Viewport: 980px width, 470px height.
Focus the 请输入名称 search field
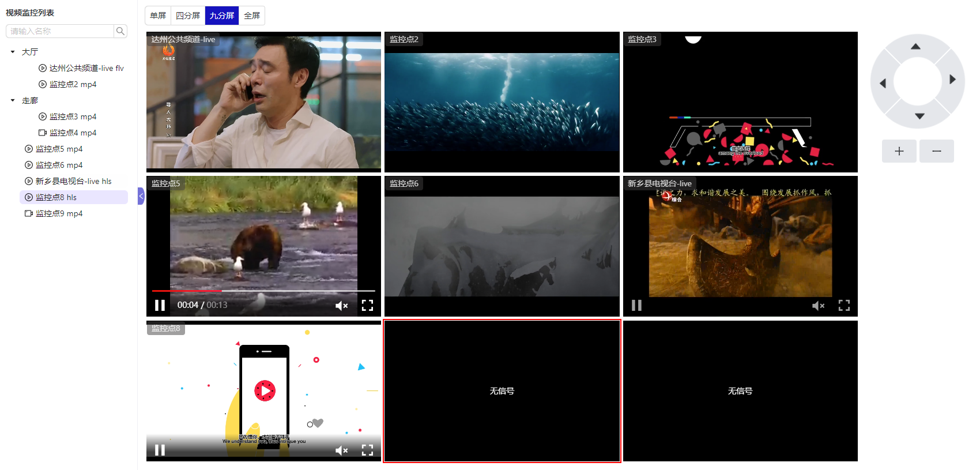pyautogui.click(x=60, y=31)
